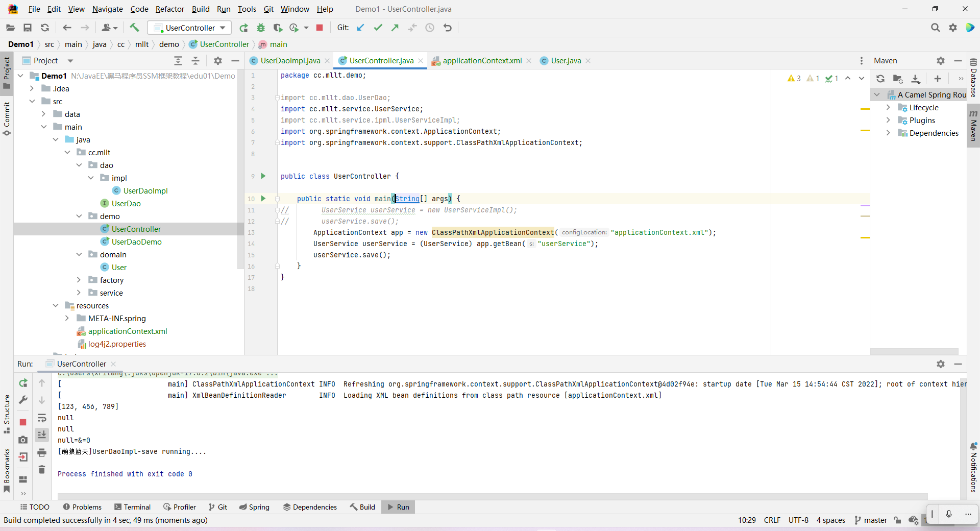
Task: Select UserDaoDemo in the project tree
Action: pyautogui.click(x=136, y=242)
